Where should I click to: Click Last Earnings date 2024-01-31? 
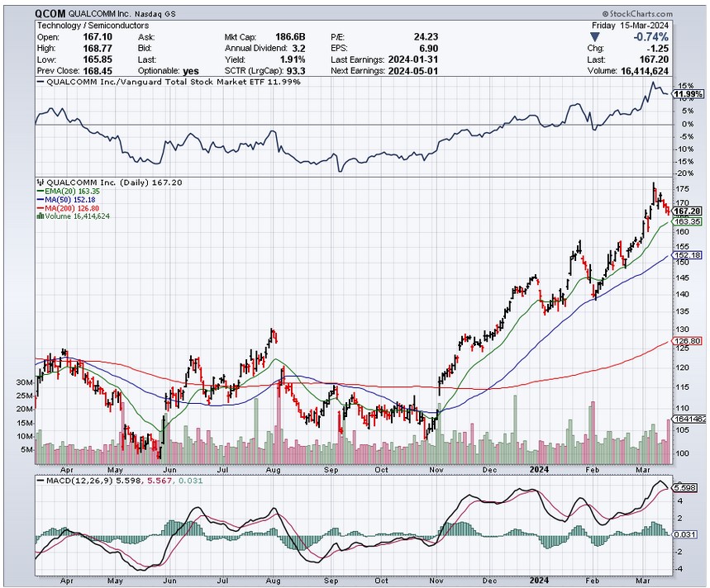coord(413,59)
